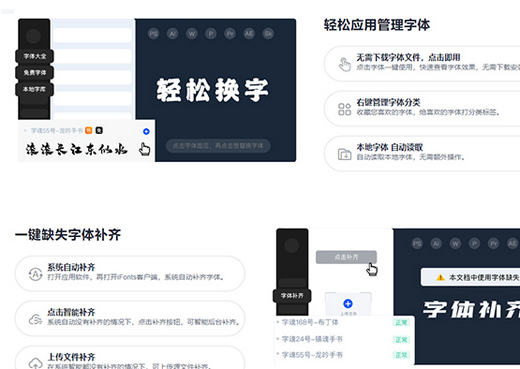
Task: Select the 字魂24号-镇魂手书 row
Action: click(x=345, y=339)
